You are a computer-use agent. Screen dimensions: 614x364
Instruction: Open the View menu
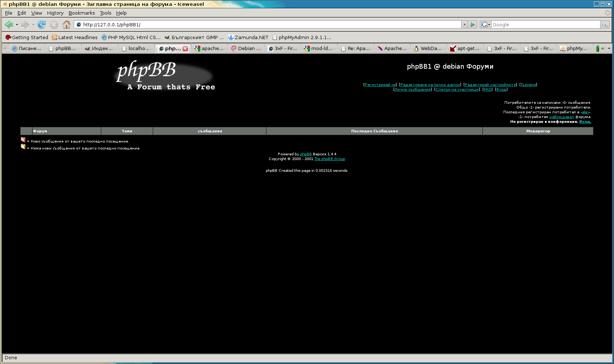coord(37,13)
